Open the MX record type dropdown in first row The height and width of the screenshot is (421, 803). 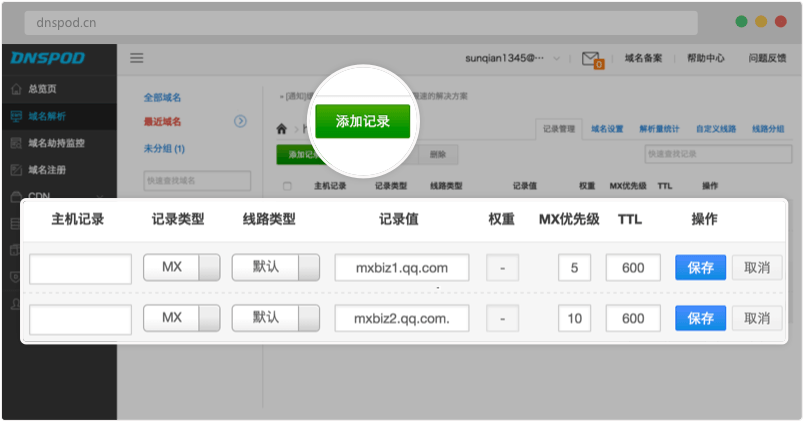(181, 267)
